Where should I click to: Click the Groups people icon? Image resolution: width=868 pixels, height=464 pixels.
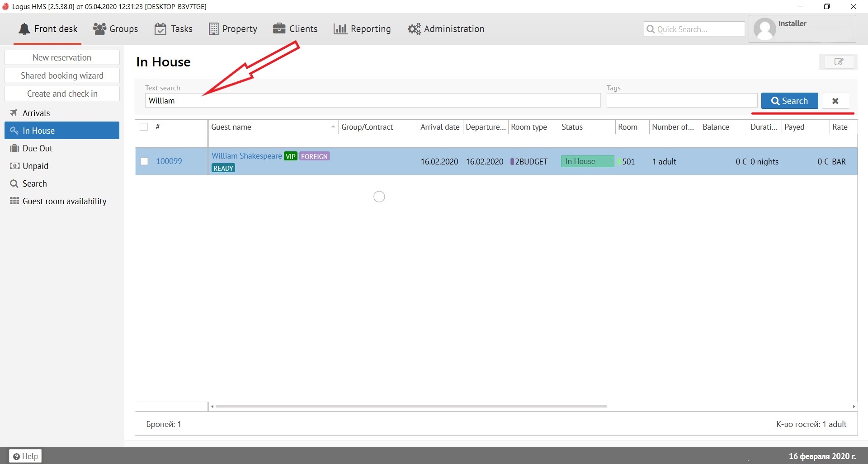pos(99,29)
